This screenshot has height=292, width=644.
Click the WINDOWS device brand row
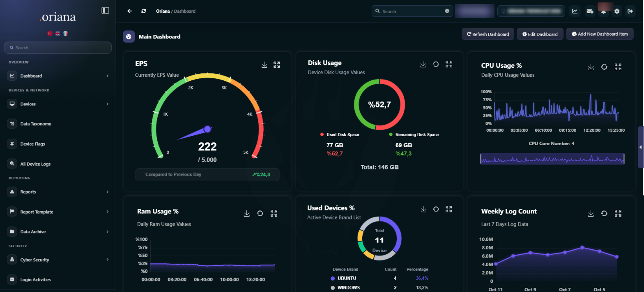pos(379,287)
